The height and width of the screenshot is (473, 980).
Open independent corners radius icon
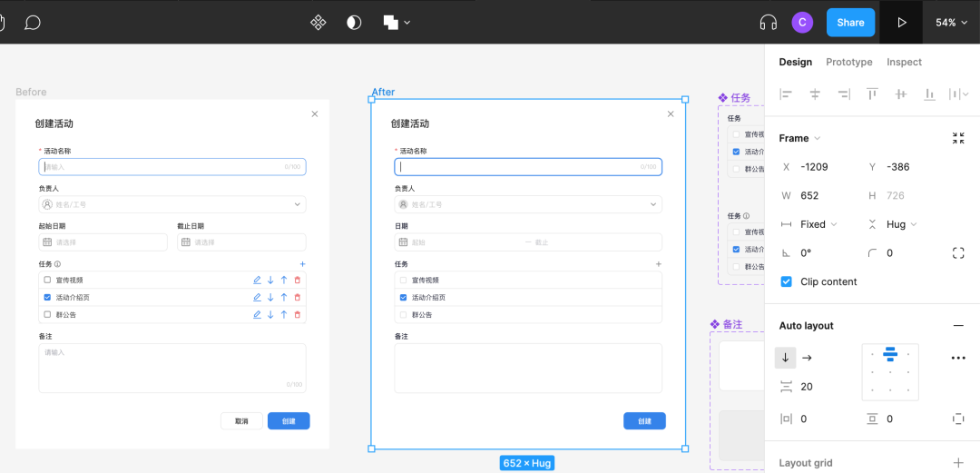958,253
